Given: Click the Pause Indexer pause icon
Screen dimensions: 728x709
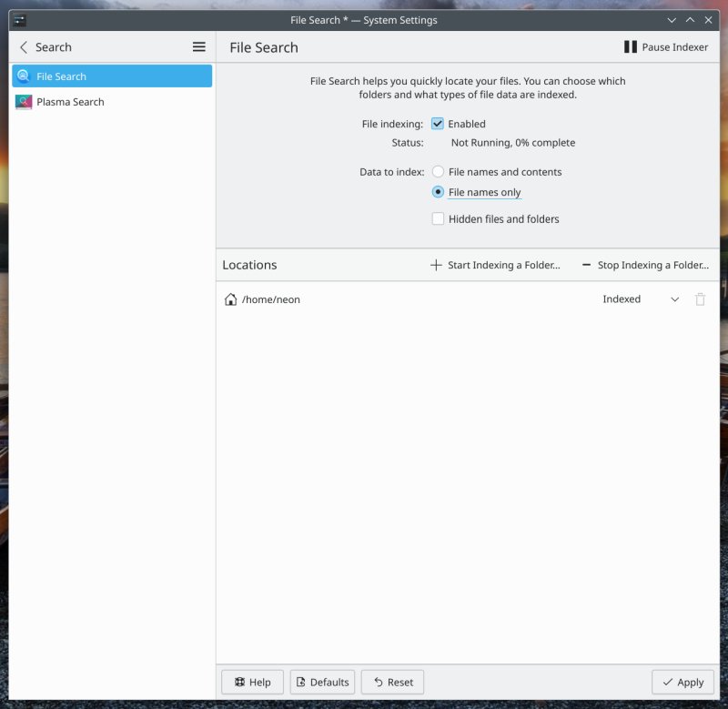Looking at the screenshot, I should tap(629, 46).
